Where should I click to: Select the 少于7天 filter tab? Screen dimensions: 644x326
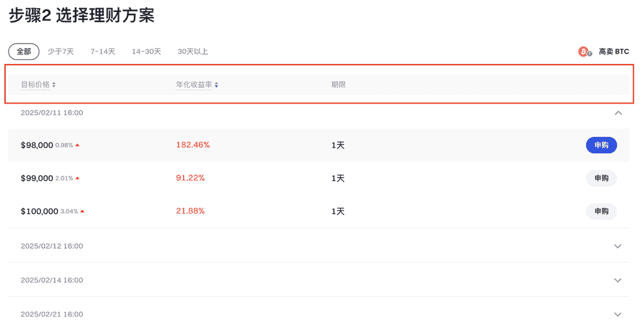coord(60,52)
